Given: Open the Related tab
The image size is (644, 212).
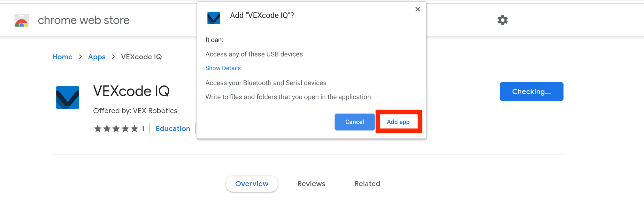Looking at the screenshot, I should 367,184.
